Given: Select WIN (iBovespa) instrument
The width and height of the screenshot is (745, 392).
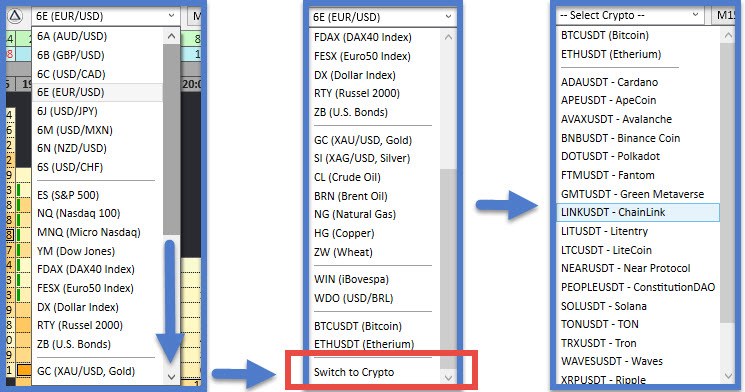Looking at the screenshot, I should [x=352, y=279].
